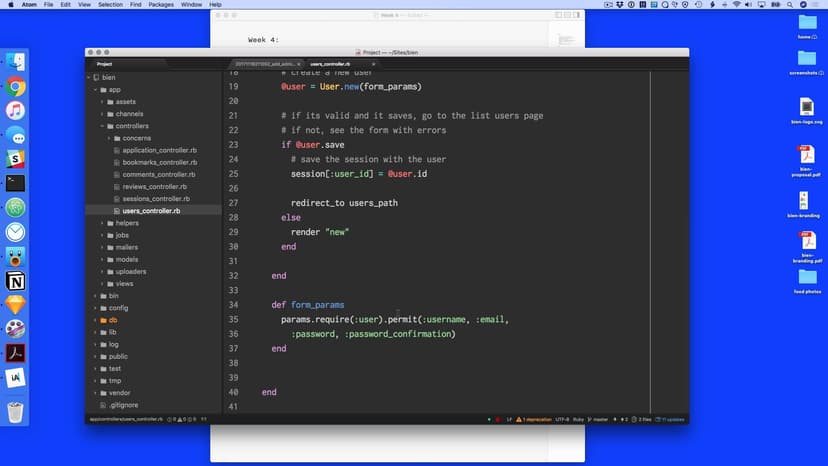Open sessions_controller.rb in the tree
The image size is (828, 466).
pos(155,199)
